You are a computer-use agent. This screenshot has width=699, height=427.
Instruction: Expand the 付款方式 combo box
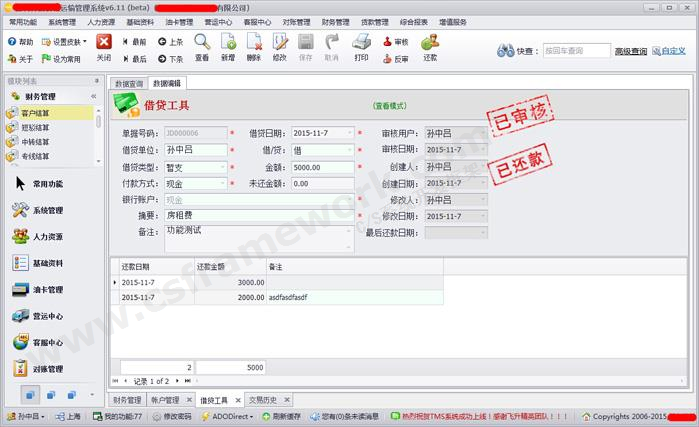click(224, 184)
